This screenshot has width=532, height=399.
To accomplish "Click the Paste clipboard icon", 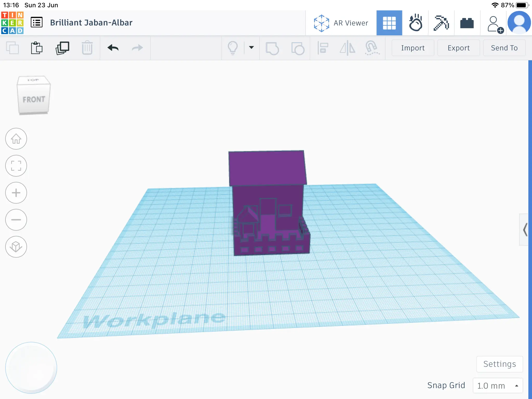I will [37, 48].
